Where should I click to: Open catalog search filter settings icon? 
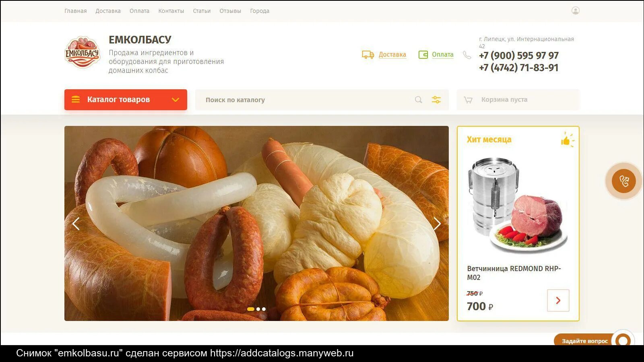436,100
